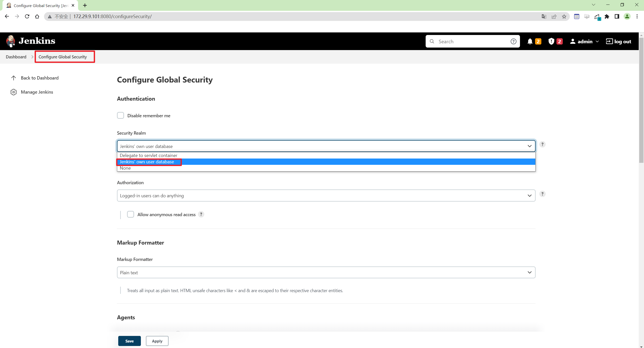This screenshot has height=348, width=644.
Task: Close the Configure Global Security tab
Action: coord(73,5)
